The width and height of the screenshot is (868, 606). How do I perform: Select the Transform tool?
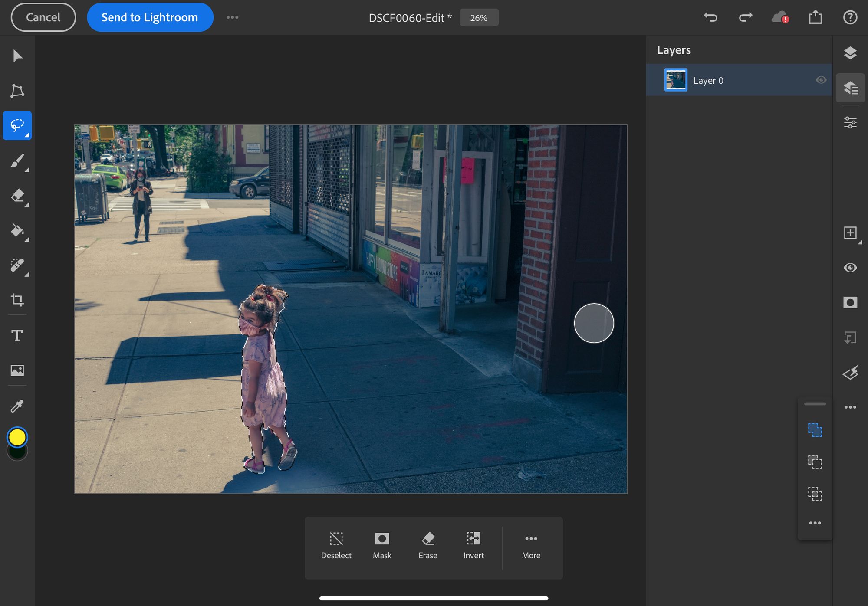tap(17, 91)
